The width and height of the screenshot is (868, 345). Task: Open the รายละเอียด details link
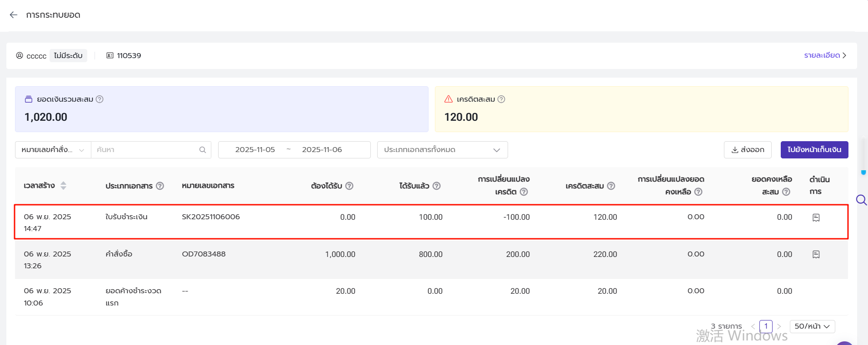click(824, 55)
